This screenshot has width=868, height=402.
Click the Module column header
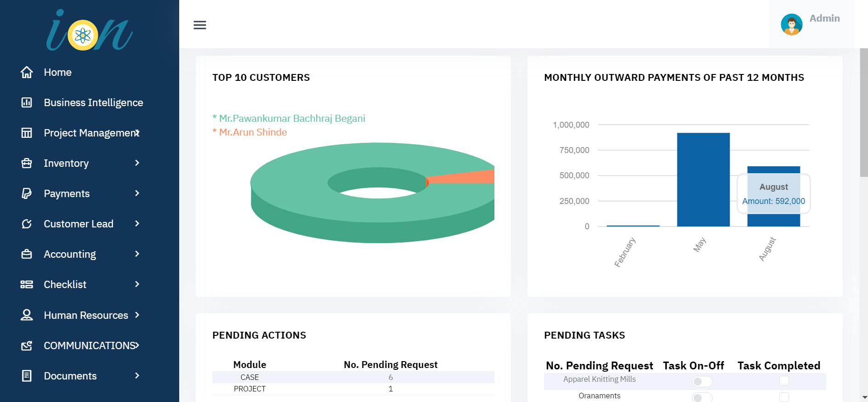coord(250,365)
